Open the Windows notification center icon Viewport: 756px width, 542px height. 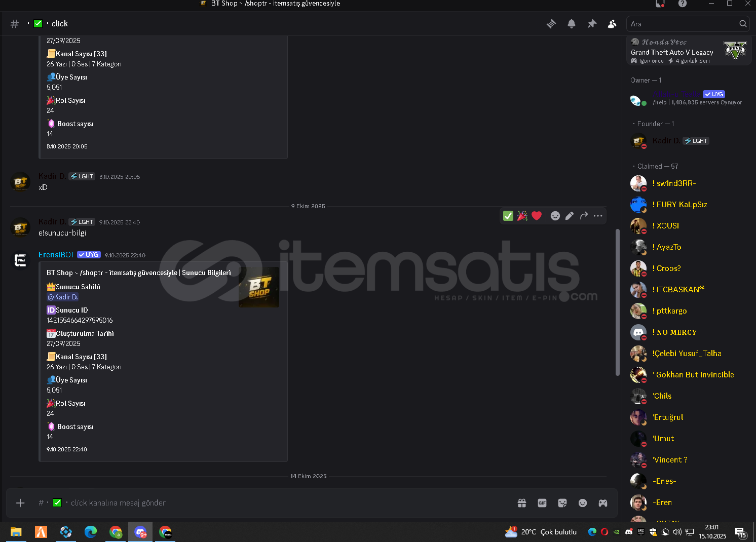[x=741, y=532]
